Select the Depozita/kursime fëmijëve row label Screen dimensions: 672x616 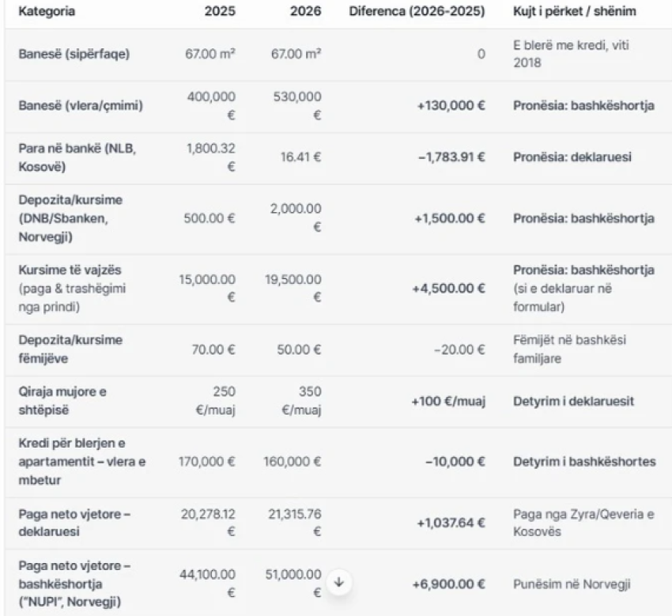tap(70, 349)
